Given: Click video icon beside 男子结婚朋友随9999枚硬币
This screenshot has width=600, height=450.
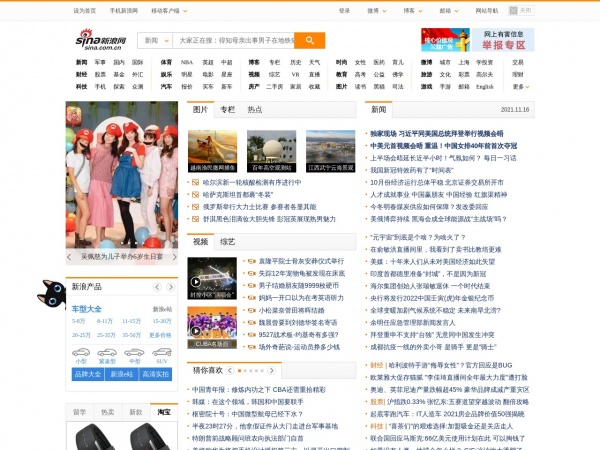Looking at the screenshot, I should 251,286.
